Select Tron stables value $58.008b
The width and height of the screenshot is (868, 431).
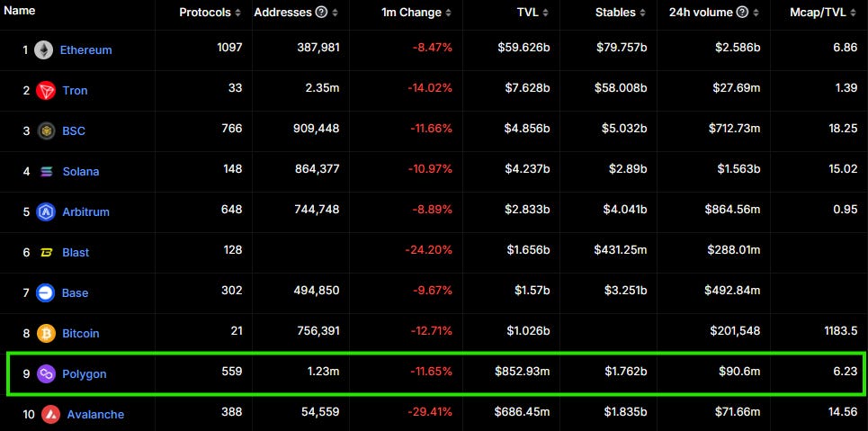621,88
